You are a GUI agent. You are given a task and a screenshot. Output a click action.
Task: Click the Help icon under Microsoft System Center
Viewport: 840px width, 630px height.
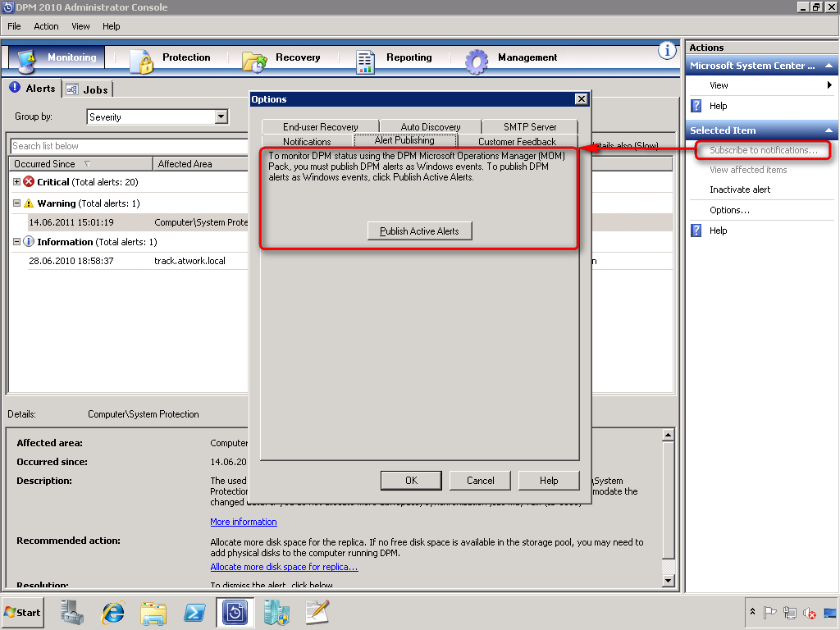tap(696, 106)
